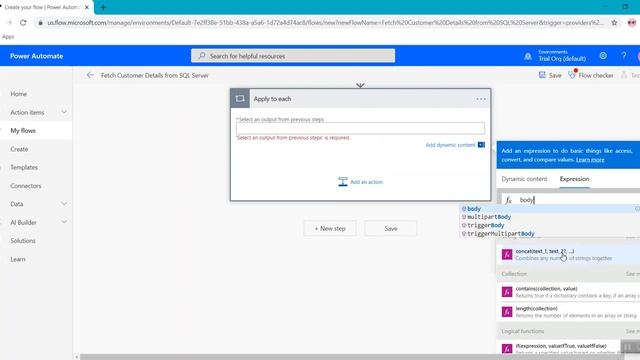
Task: Open the Home page in sidebar
Action: click(x=19, y=94)
